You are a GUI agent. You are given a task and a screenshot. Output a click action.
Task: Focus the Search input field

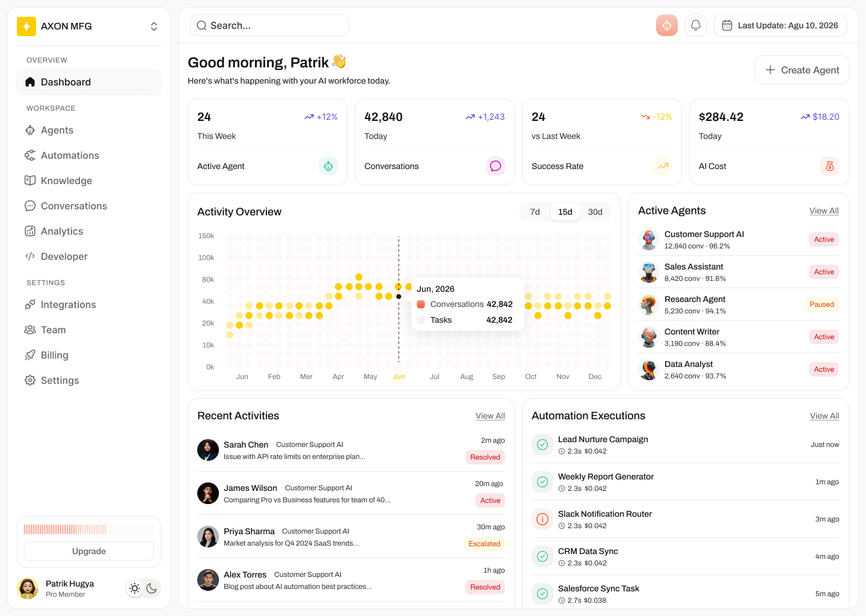[x=269, y=25]
